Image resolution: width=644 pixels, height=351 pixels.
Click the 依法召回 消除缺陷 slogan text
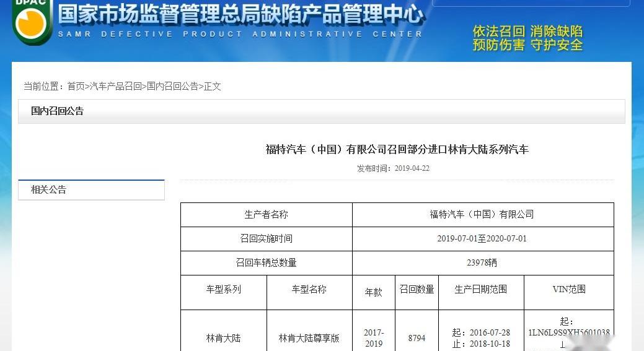(x=527, y=31)
